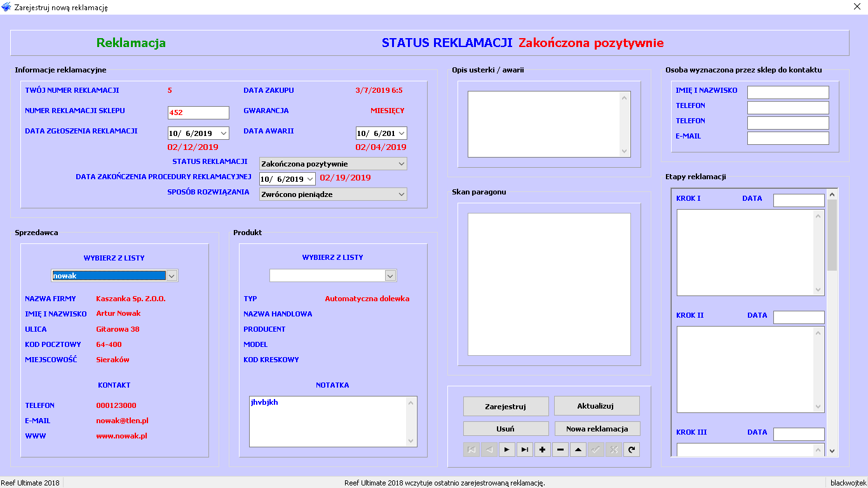Go to the next record in navigator
The image size is (868, 488).
pyautogui.click(x=507, y=450)
